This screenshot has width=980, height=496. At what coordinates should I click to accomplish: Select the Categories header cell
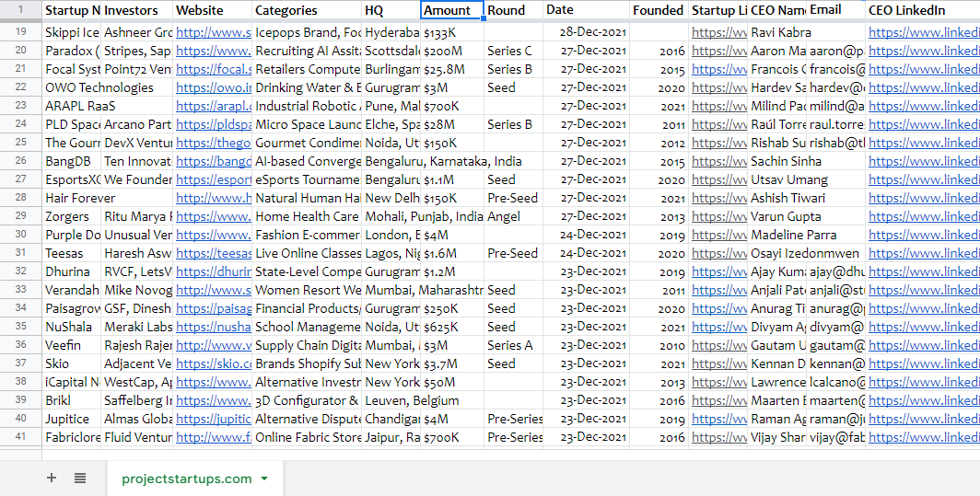coord(307,10)
